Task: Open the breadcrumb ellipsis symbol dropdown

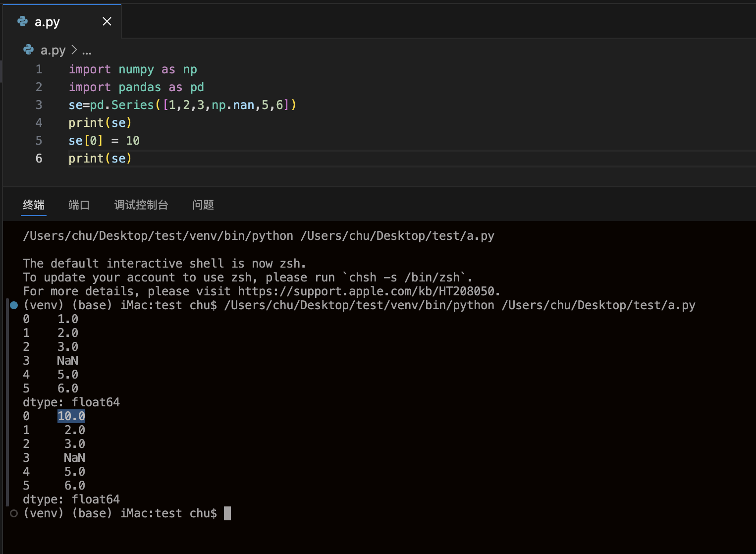Action: [87, 51]
